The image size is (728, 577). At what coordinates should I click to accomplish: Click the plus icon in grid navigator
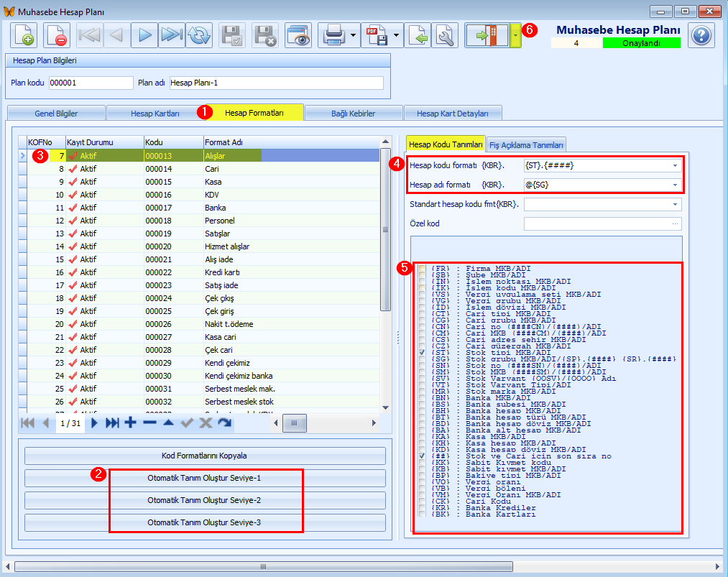point(130,423)
